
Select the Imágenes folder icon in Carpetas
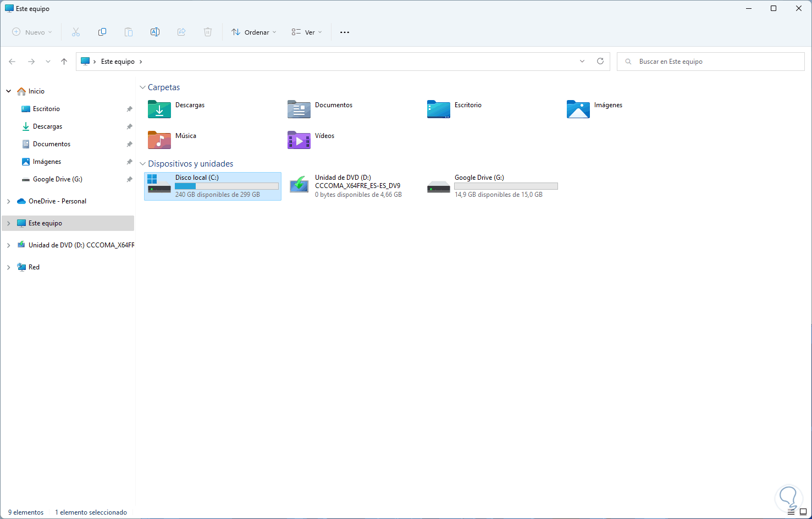(578, 109)
